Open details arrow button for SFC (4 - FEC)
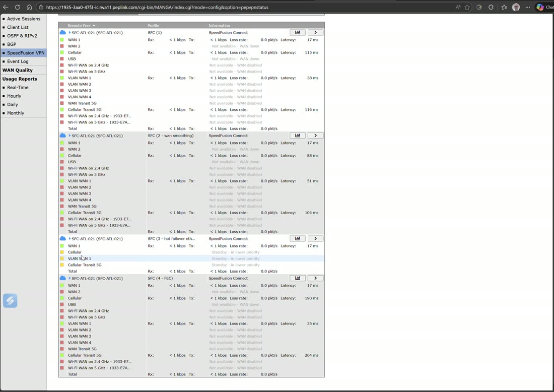 (x=315, y=278)
